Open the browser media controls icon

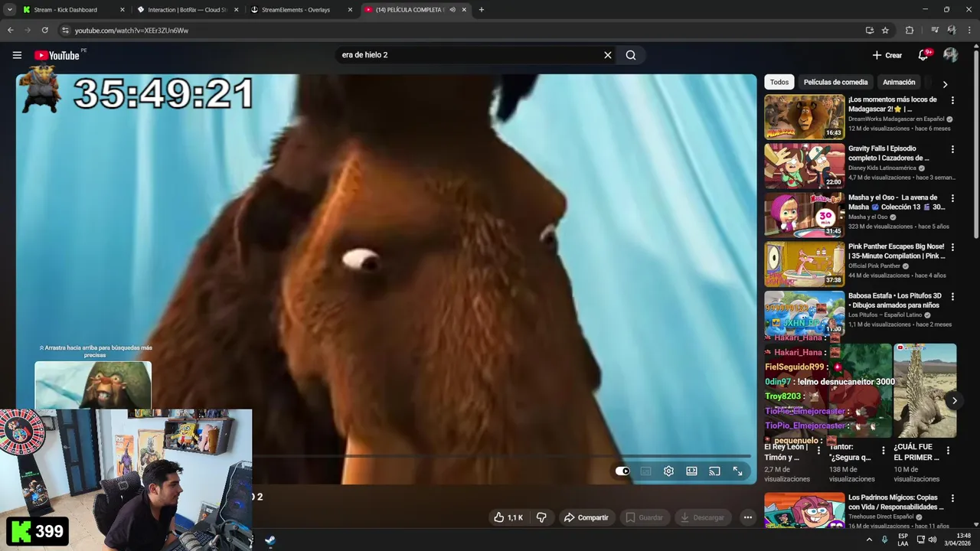[935, 31]
